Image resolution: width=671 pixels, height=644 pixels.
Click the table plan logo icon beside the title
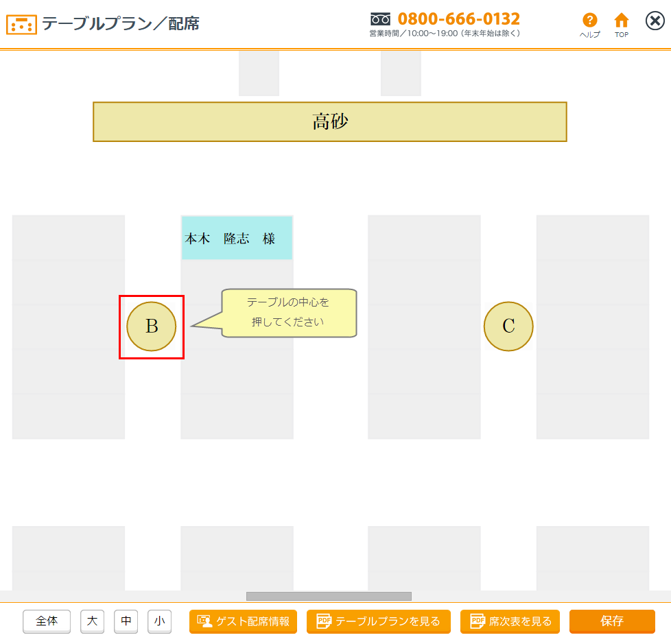point(21,25)
